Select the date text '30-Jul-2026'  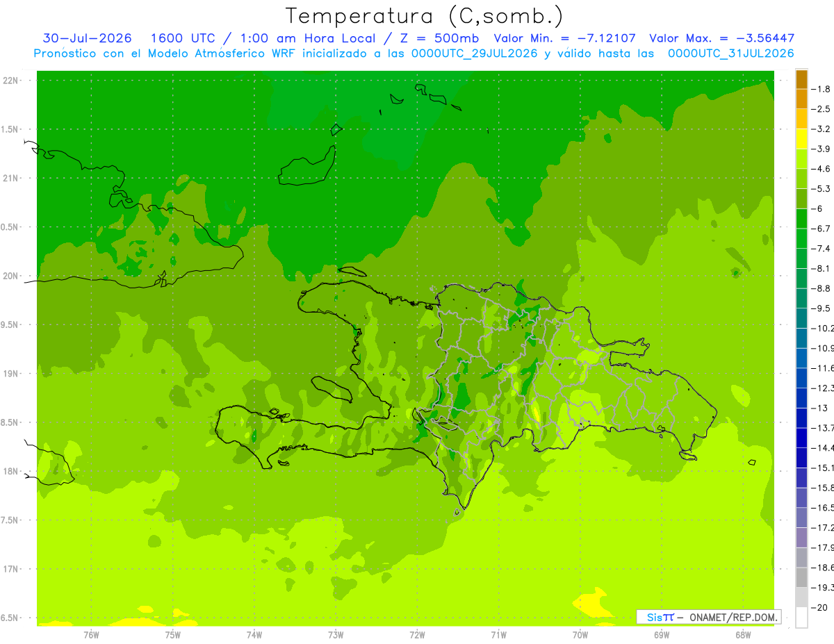88,38
